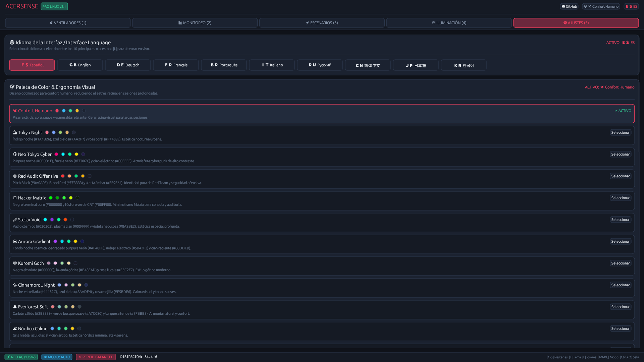
Task: Open the GitHub link in header
Action: (569, 6)
